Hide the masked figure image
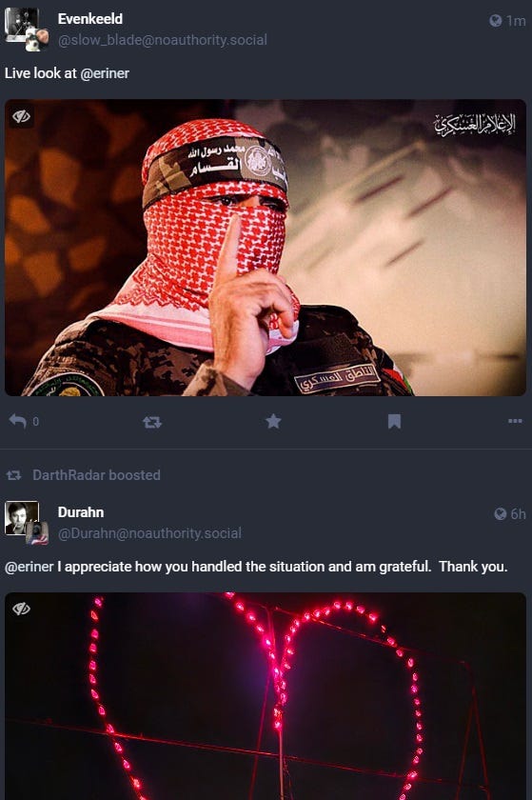The height and width of the screenshot is (800, 532). click(x=22, y=117)
